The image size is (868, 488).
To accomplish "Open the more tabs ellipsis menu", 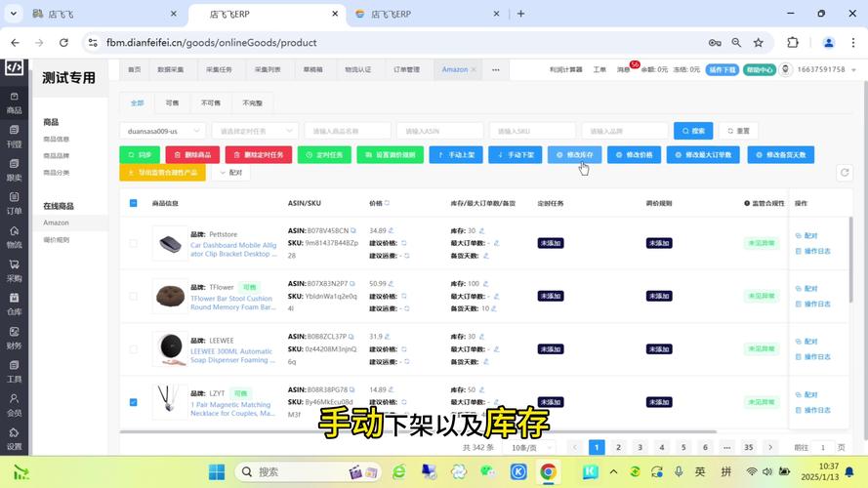I will pos(495,69).
